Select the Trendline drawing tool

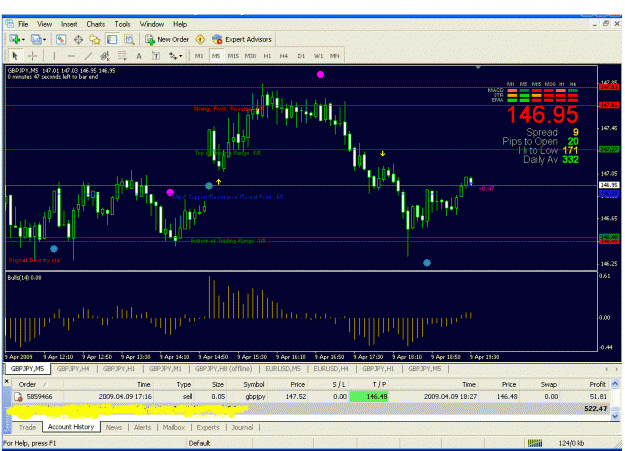pos(88,56)
